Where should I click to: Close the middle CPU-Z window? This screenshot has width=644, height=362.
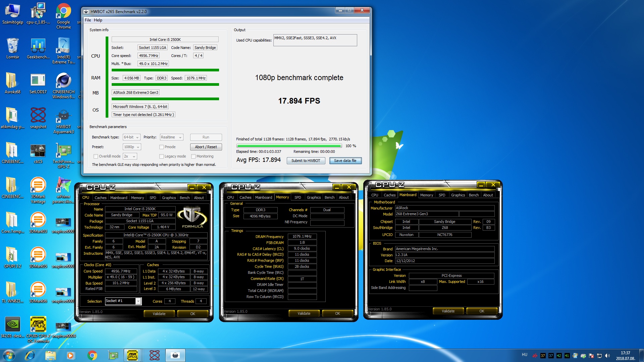tap(349, 187)
